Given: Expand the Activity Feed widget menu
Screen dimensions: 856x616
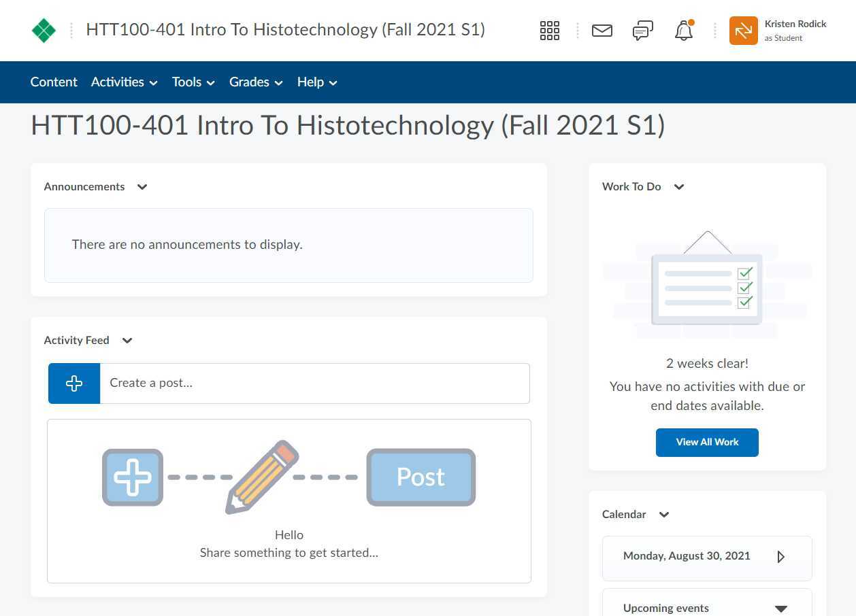Looking at the screenshot, I should pos(127,341).
